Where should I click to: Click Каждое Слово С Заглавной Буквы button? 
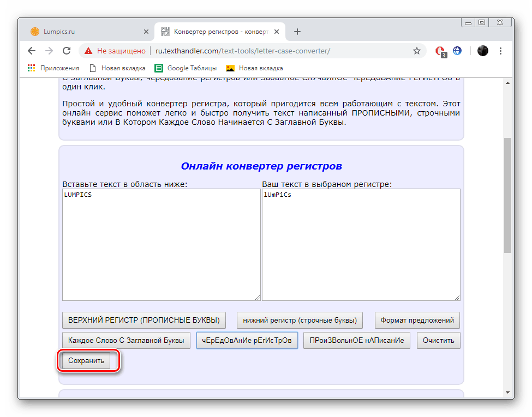(126, 340)
